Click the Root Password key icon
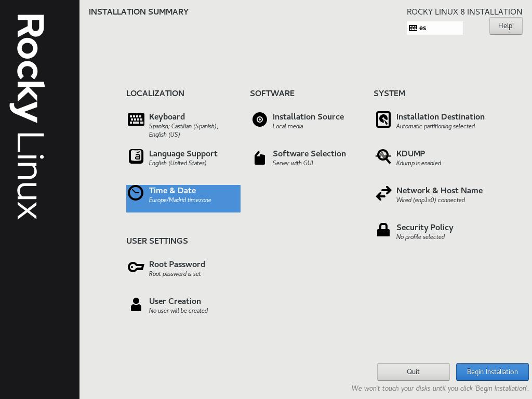This screenshot has height=399, width=532. 136,267
